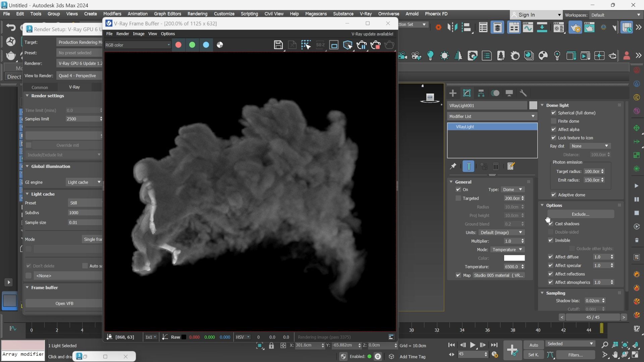
Task: Go to the end of the animation
Action: pos(494,345)
